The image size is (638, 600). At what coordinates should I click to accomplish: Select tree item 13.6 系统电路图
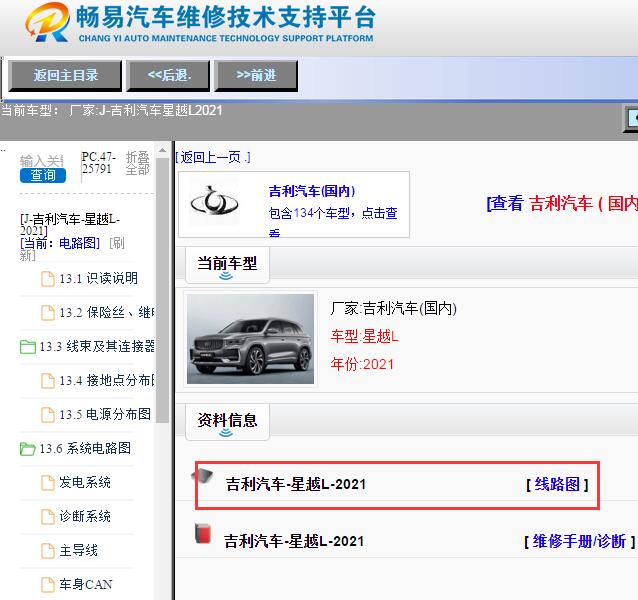85,449
